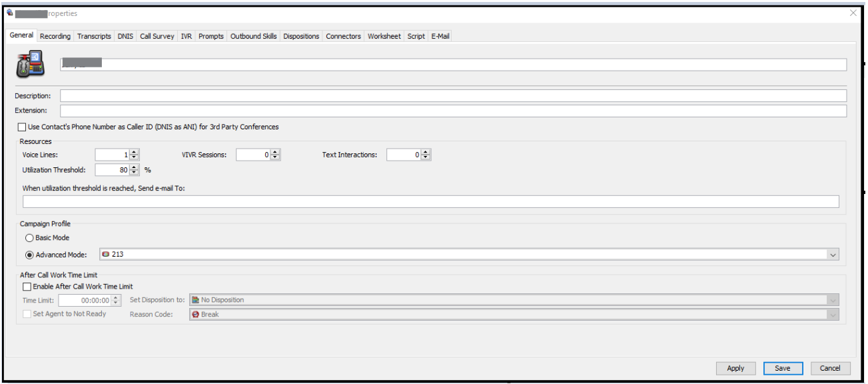The width and height of the screenshot is (868, 384).
Task: Click the window title bar app icon
Action: [x=9, y=13]
